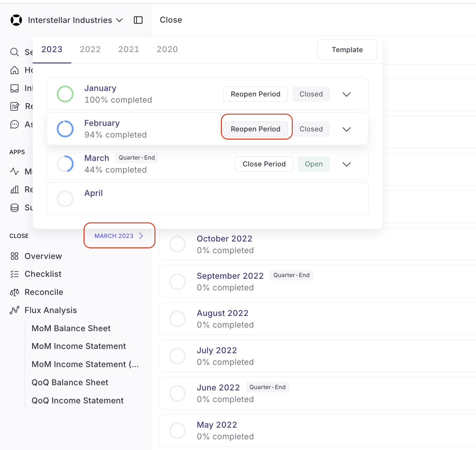The height and width of the screenshot is (450, 476).
Task: Click Close Period for March
Action: click(264, 164)
